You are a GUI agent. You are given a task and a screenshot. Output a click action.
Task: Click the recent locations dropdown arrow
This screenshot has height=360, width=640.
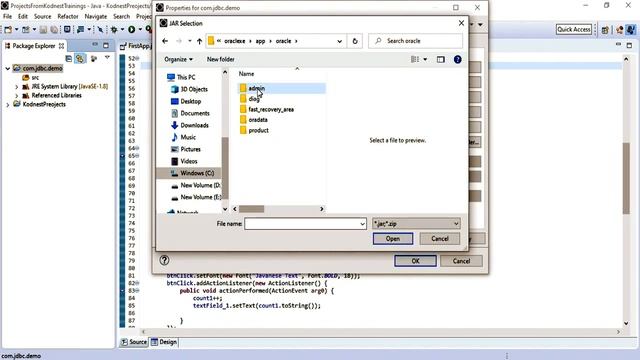190,41
